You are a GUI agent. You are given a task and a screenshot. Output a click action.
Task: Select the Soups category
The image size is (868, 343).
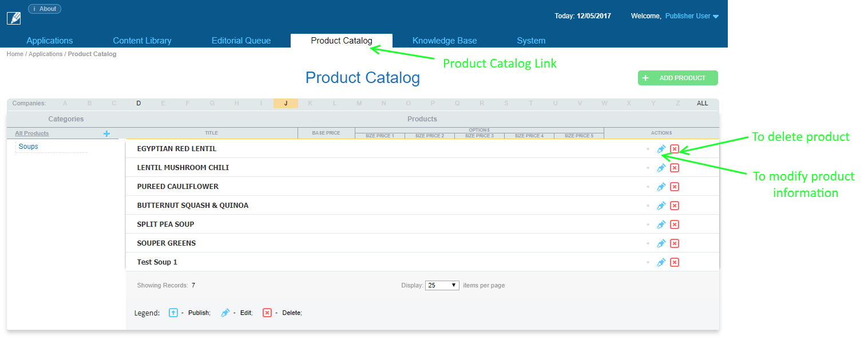29,147
